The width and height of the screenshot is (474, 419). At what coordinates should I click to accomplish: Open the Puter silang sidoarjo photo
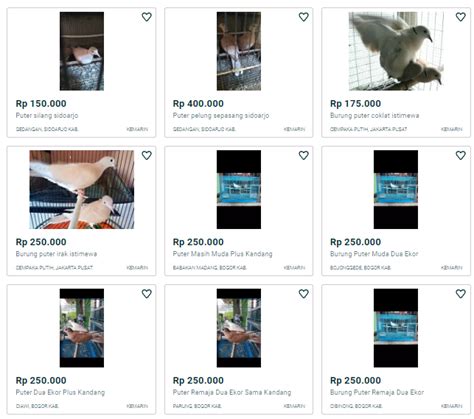[x=82, y=51]
